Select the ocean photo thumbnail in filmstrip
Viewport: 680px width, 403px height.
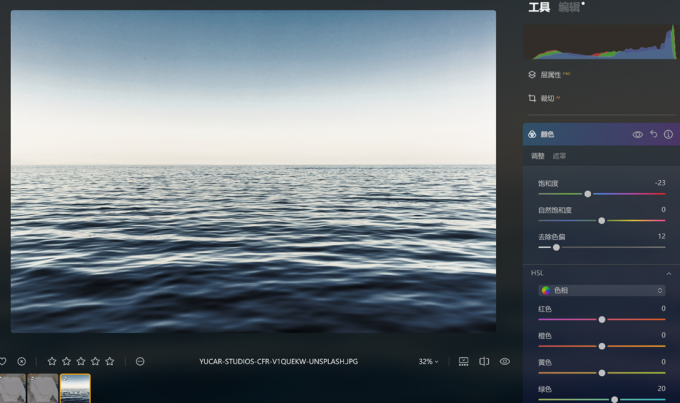[75, 388]
